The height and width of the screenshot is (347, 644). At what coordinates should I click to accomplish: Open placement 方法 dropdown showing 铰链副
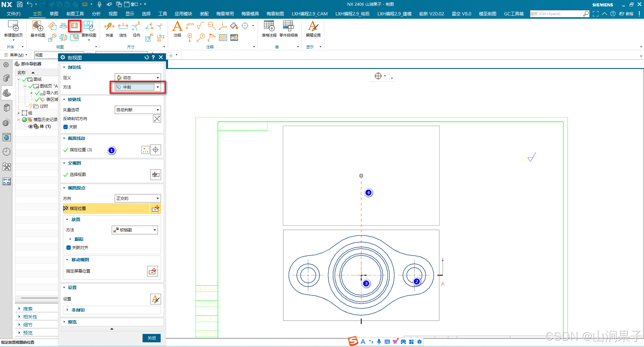pos(135,230)
